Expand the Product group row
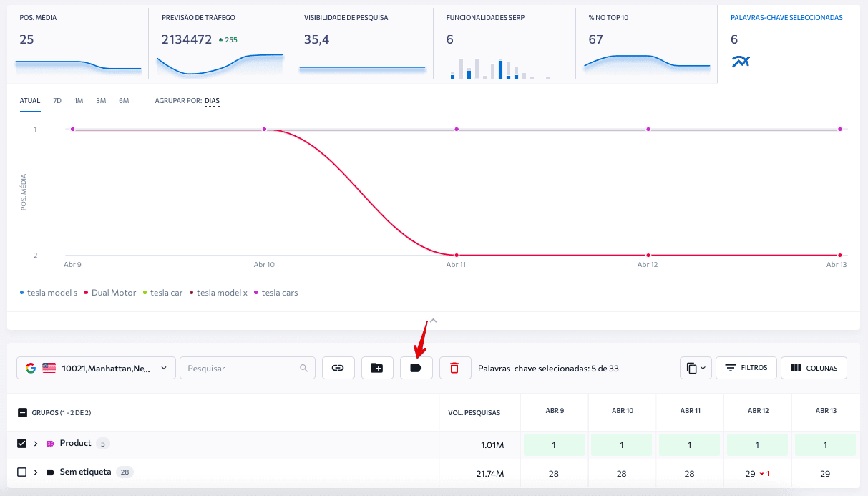The height and width of the screenshot is (496, 868). (36, 444)
